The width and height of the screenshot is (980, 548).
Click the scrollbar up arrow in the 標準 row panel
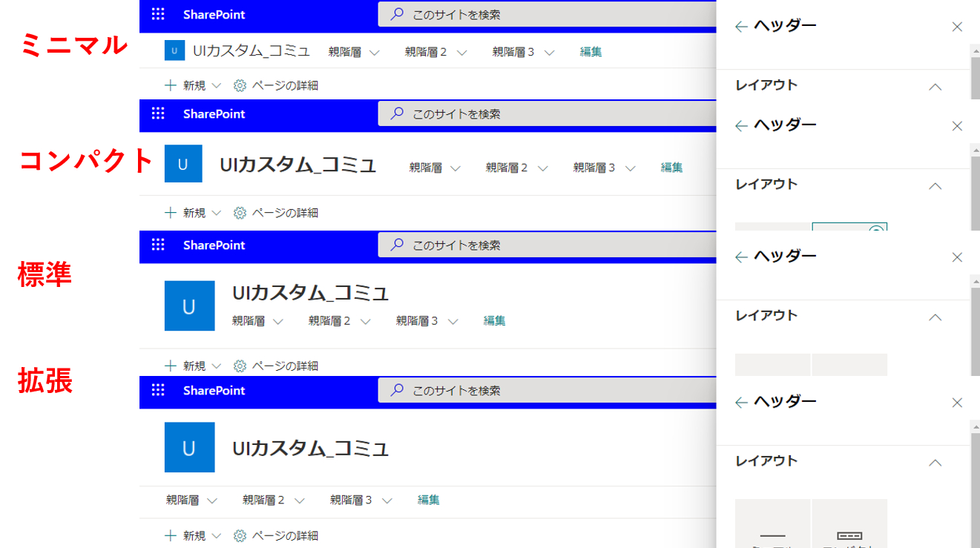(975, 280)
